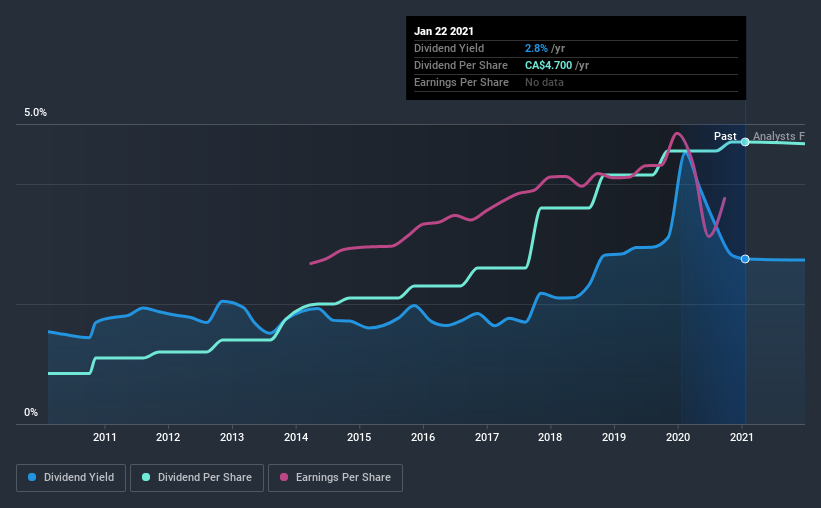Click the Past label on the chart
The image size is (821, 508).
pos(725,136)
